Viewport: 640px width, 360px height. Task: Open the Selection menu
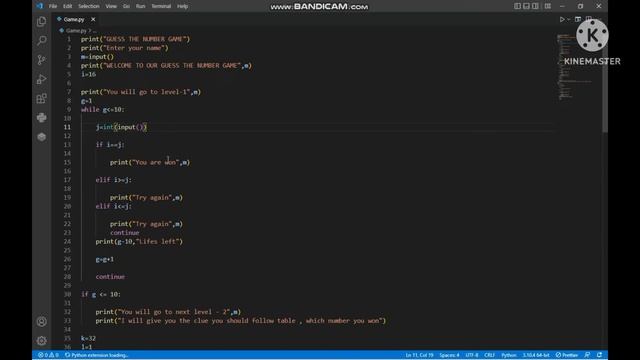[89, 6]
